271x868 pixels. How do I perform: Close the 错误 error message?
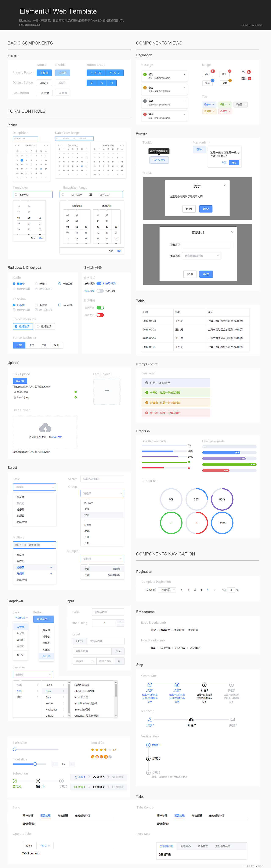[x=184, y=114]
